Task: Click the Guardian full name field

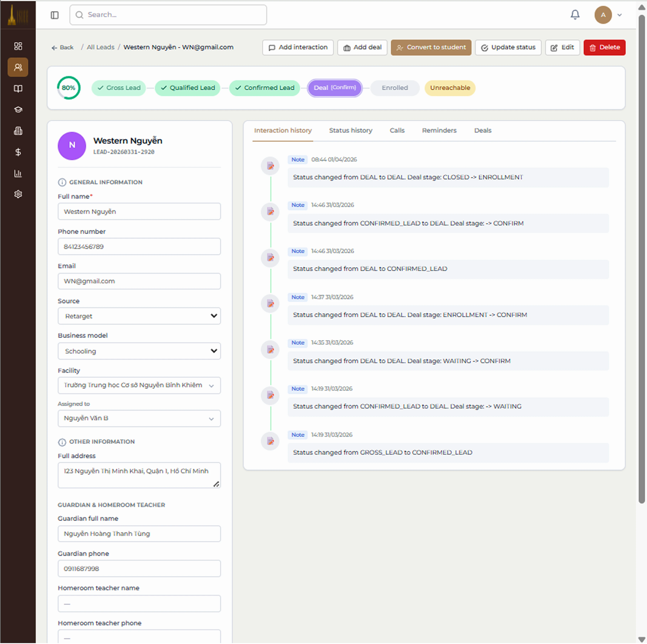Action: 139,534
